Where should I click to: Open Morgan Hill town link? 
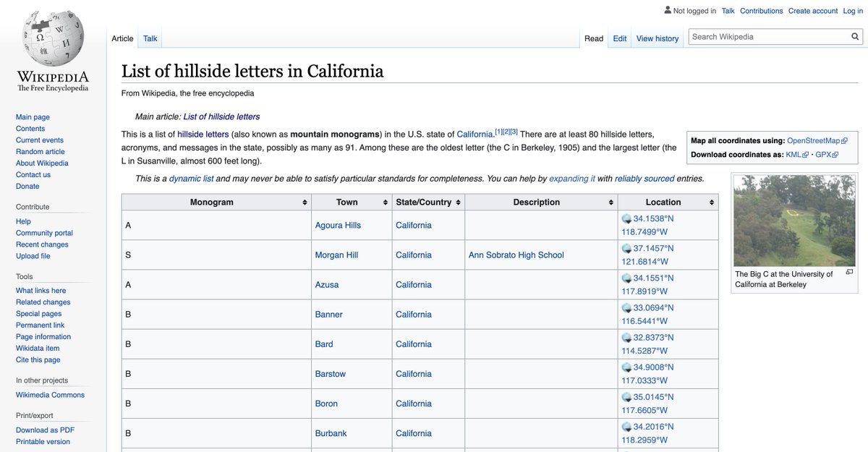[x=336, y=255]
